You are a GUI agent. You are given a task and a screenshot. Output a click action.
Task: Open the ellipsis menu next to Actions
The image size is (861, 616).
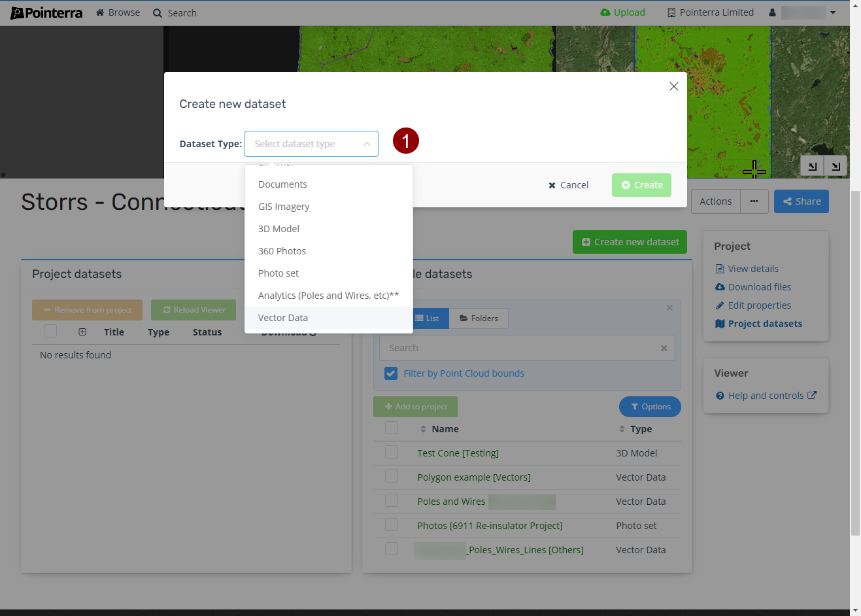[x=754, y=201]
